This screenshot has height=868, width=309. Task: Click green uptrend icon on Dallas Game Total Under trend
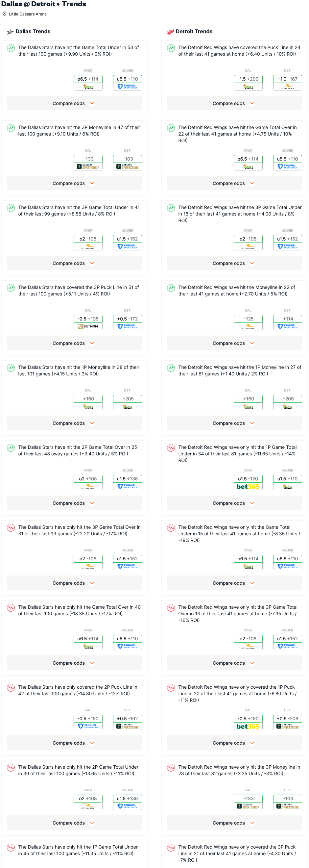point(11,48)
